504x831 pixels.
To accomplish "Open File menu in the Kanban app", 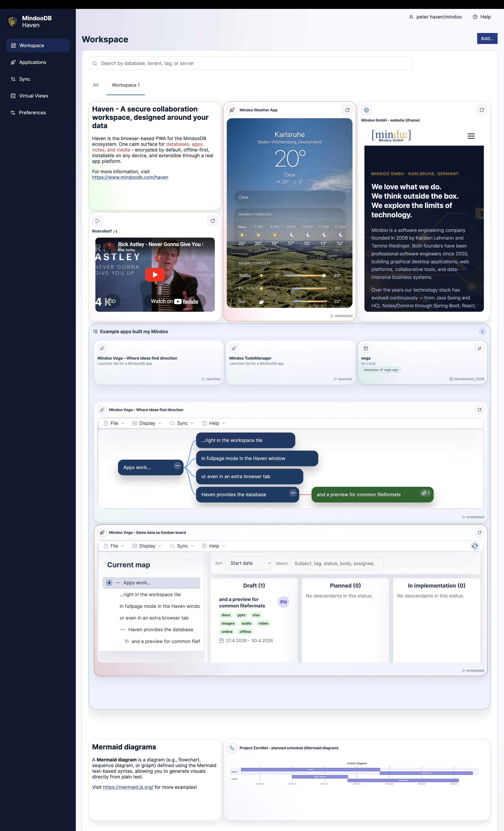I will tap(114, 546).
